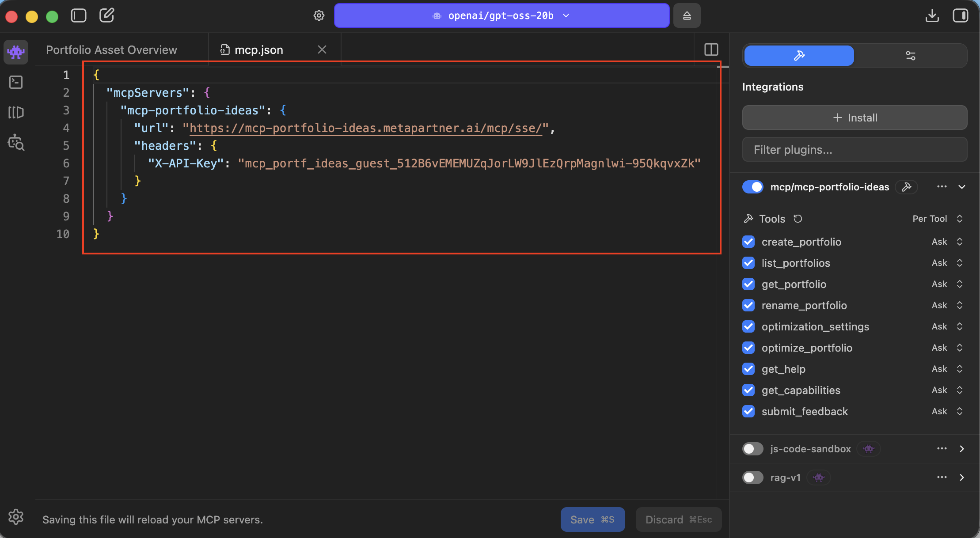Enable the js-code-sandbox toggle

click(x=753, y=449)
